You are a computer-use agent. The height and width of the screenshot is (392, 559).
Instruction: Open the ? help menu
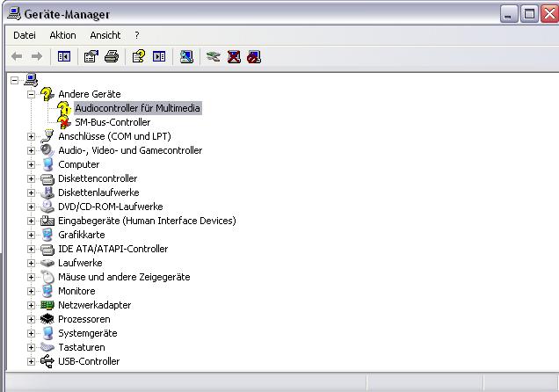tap(137, 35)
